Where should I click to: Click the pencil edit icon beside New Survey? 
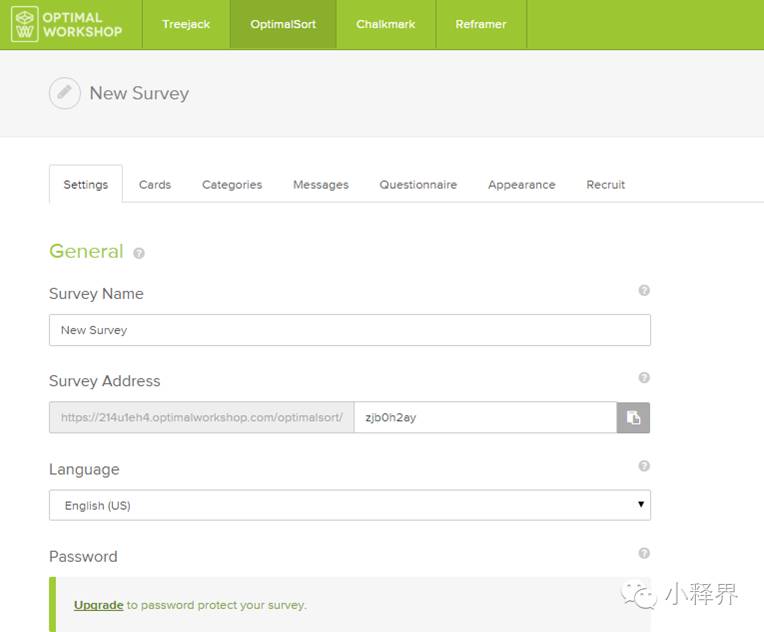click(x=65, y=93)
